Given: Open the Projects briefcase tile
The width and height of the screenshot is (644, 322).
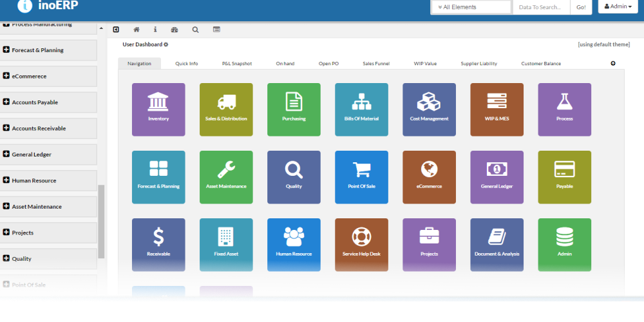Looking at the screenshot, I should tap(429, 245).
